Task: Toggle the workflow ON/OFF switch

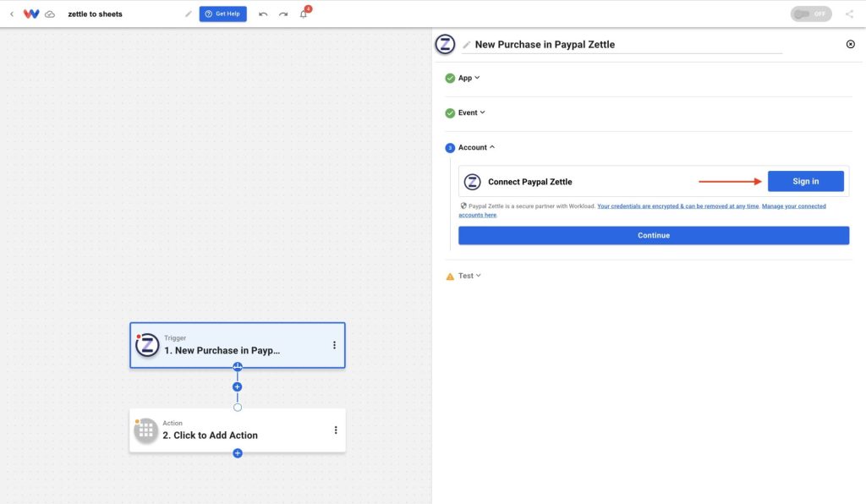Action: [811, 14]
